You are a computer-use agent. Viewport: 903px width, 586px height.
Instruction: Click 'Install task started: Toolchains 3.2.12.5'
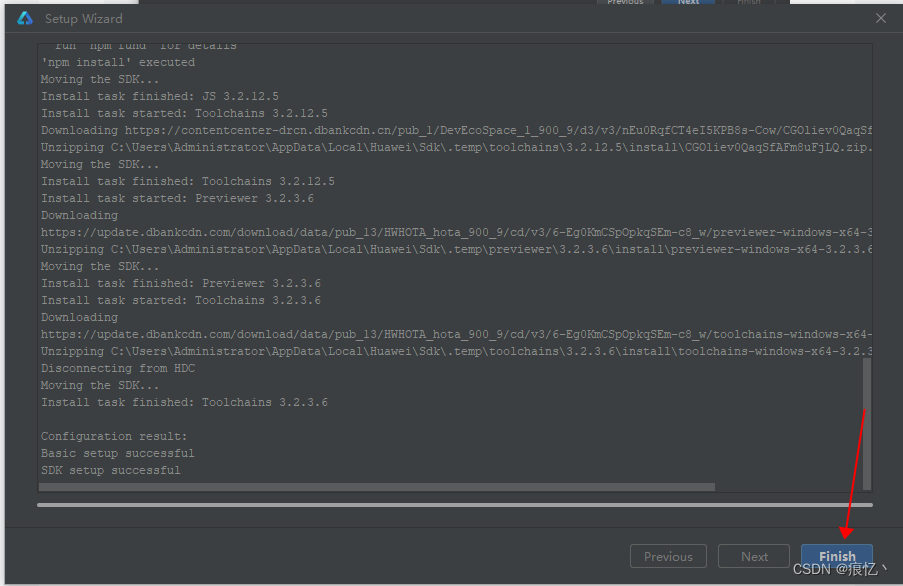click(184, 113)
